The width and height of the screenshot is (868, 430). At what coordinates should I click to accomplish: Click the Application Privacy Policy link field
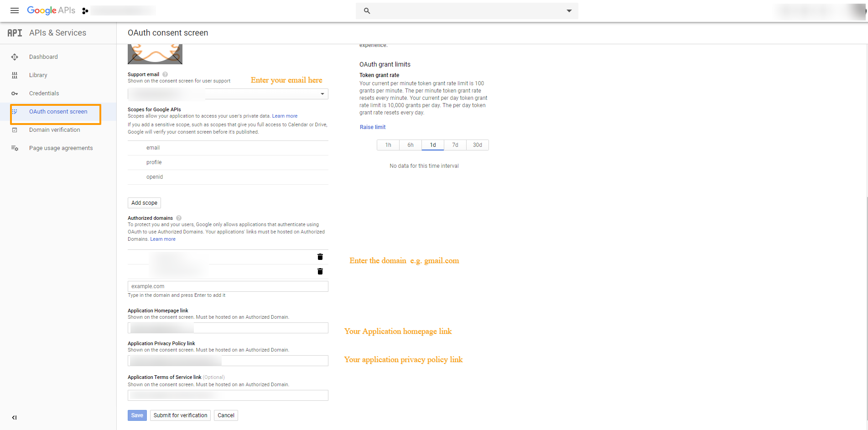point(228,361)
